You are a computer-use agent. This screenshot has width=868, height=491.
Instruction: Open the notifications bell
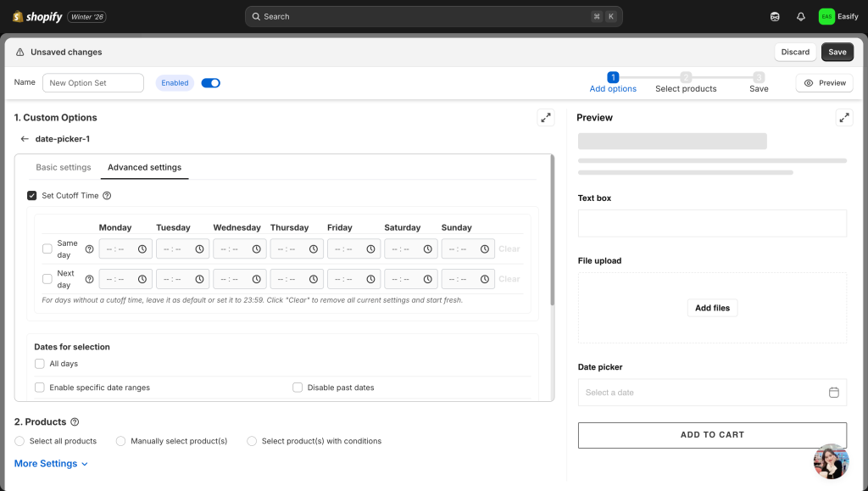tap(800, 16)
